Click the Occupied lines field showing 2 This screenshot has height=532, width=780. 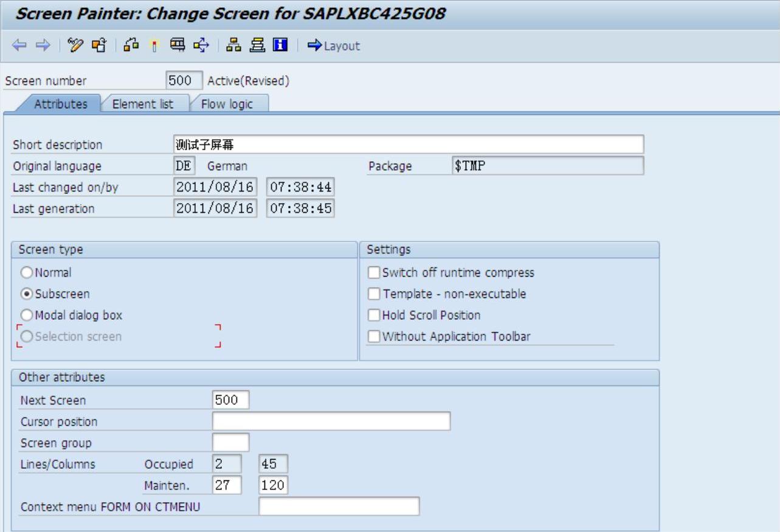pyautogui.click(x=227, y=464)
